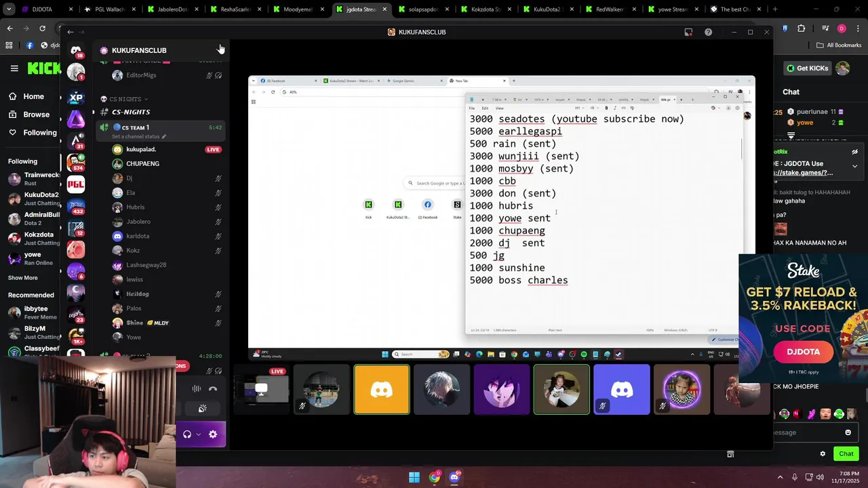
Task: Open KUKUFANSCLUB server dropdown header
Action: coord(161,50)
